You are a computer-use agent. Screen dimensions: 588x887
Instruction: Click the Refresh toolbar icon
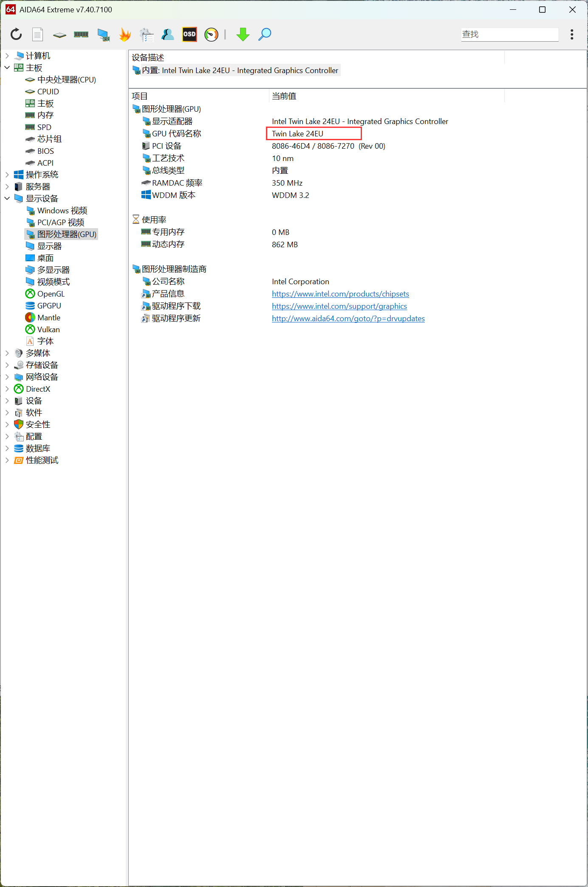(x=16, y=34)
